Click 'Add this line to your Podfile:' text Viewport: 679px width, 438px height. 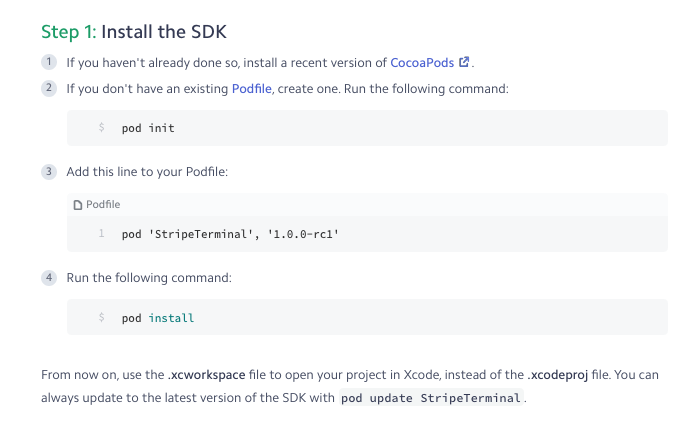coord(147,172)
